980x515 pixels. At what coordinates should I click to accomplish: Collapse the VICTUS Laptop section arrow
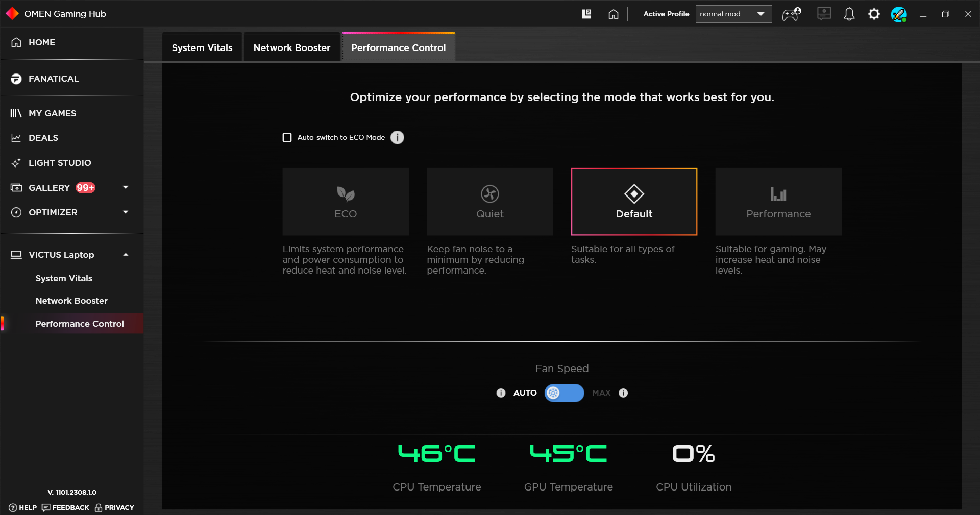coord(126,254)
